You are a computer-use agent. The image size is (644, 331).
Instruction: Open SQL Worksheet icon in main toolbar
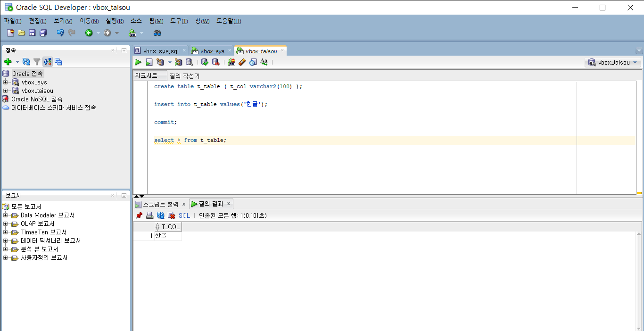(x=132, y=33)
